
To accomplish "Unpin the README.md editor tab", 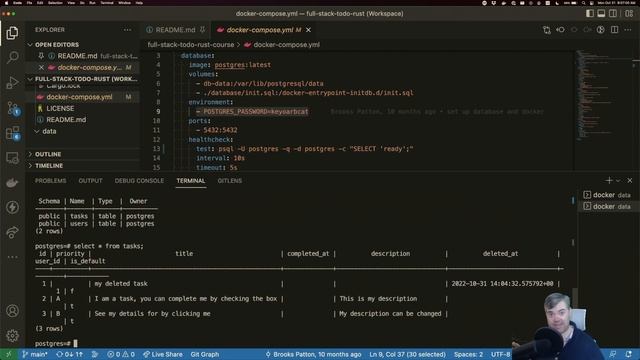I will point(202,30).
